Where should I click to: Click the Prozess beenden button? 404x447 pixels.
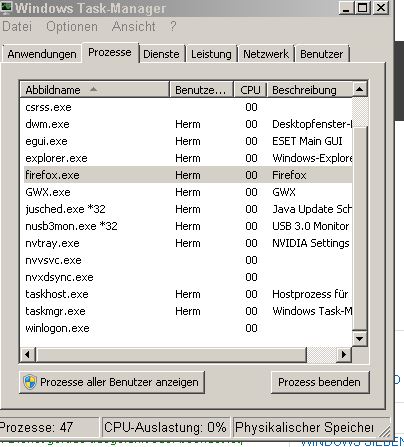click(320, 382)
